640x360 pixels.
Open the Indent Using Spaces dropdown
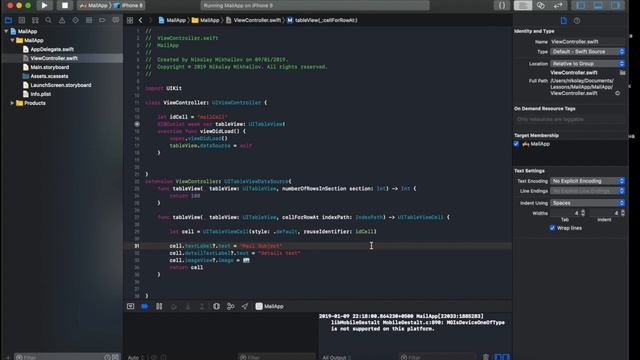click(587, 203)
